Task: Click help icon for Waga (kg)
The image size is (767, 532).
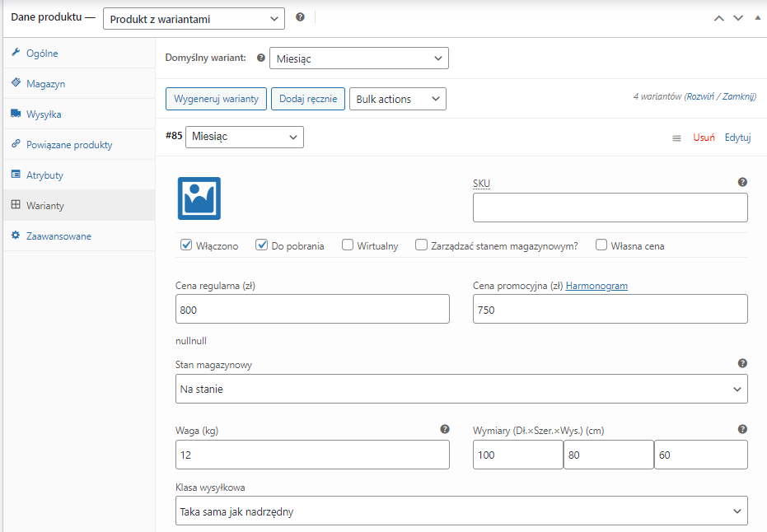Action: tap(445, 429)
